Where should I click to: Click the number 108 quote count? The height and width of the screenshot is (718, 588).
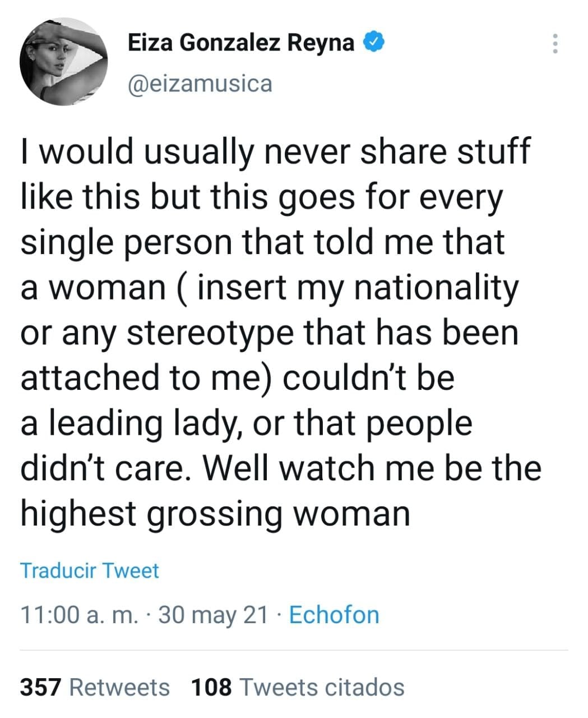211,687
